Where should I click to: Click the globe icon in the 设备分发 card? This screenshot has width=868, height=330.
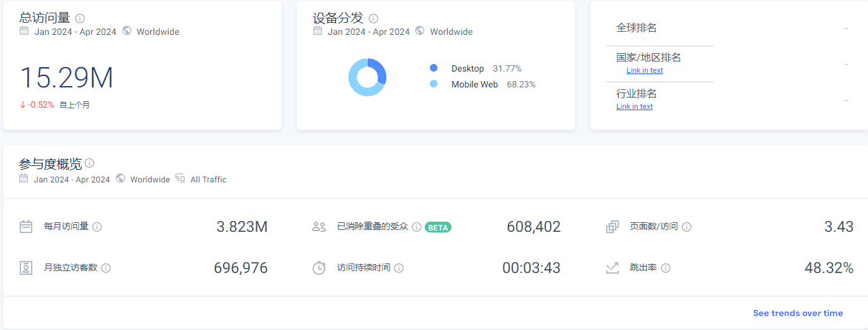point(420,30)
